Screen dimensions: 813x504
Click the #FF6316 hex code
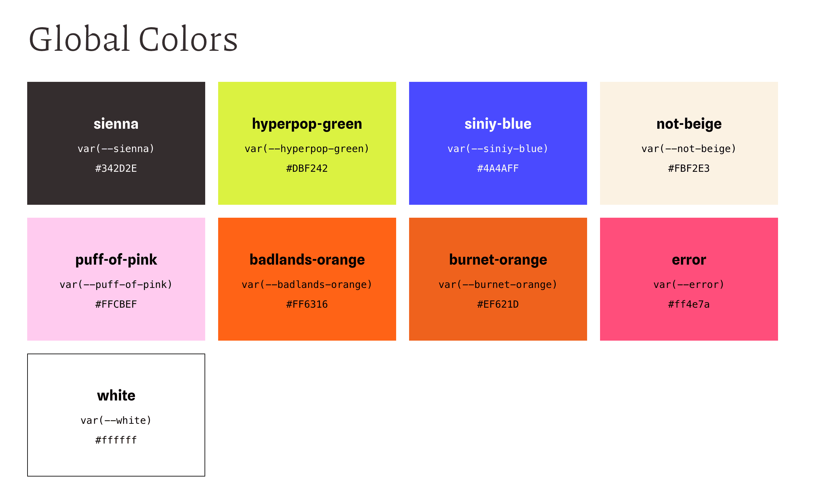[x=307, y=304]
